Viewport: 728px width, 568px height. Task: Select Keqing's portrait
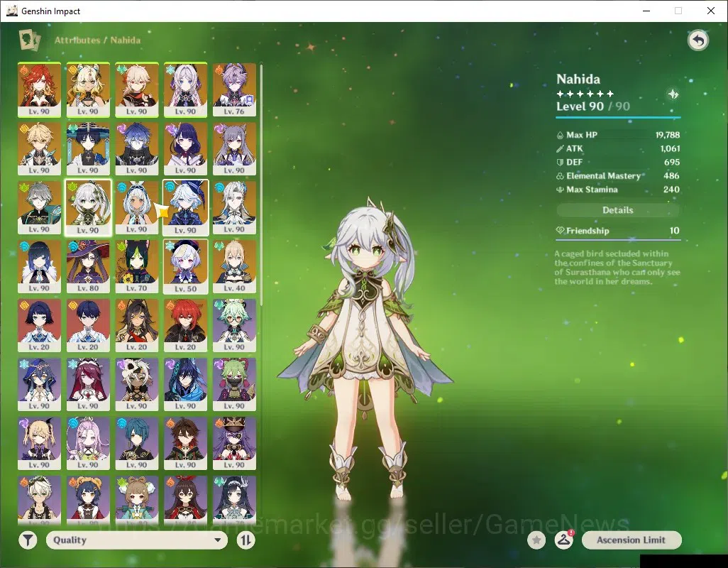pos(234,148)
